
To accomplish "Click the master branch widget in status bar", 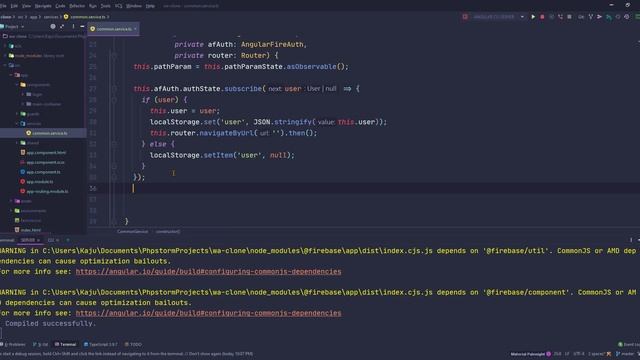I will point(625,354).
